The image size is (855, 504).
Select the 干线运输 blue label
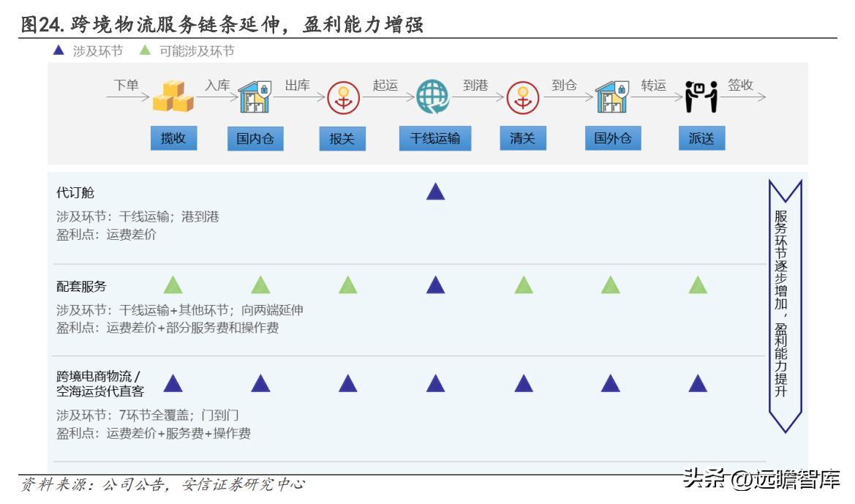coord(436,138)
